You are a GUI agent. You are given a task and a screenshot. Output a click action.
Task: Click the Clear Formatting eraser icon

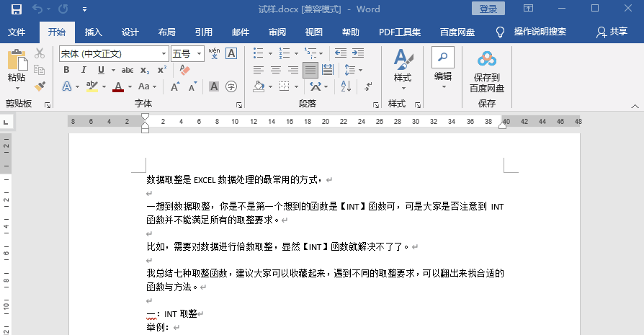click(x=184, y=70)
